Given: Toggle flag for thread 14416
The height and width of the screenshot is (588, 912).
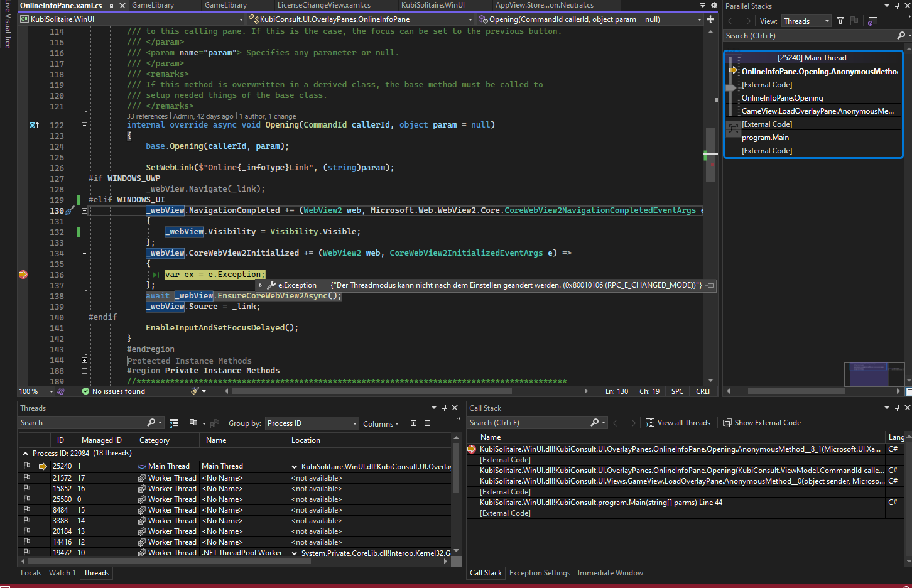Looking at the screenshot, I should coord(26,542).
